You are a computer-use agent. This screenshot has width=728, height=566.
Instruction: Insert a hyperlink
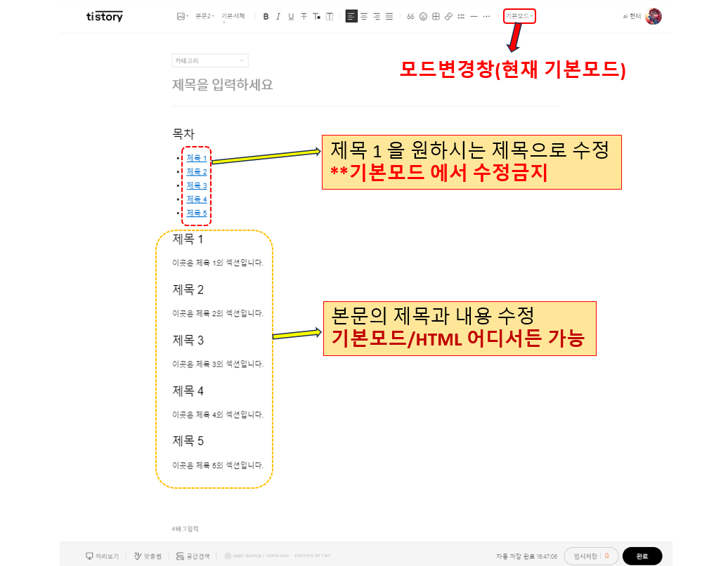point(448,15)
